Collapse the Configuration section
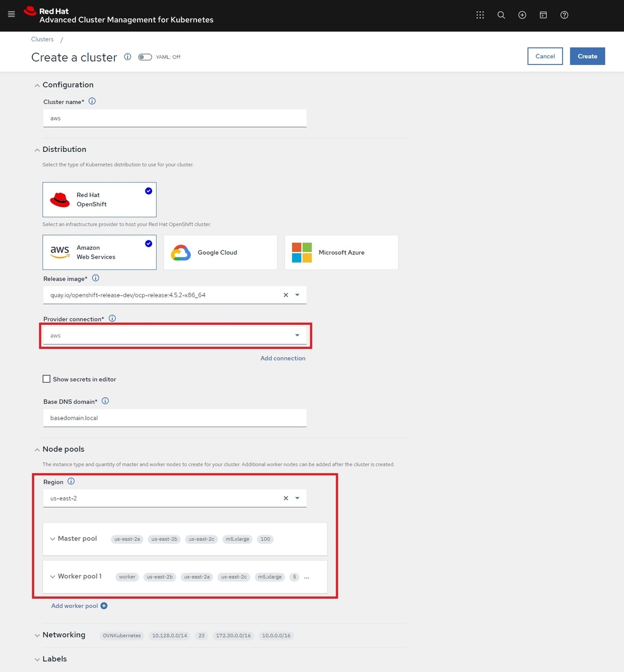The width and height of the screenshot is (624, 672). coord(37,85)
